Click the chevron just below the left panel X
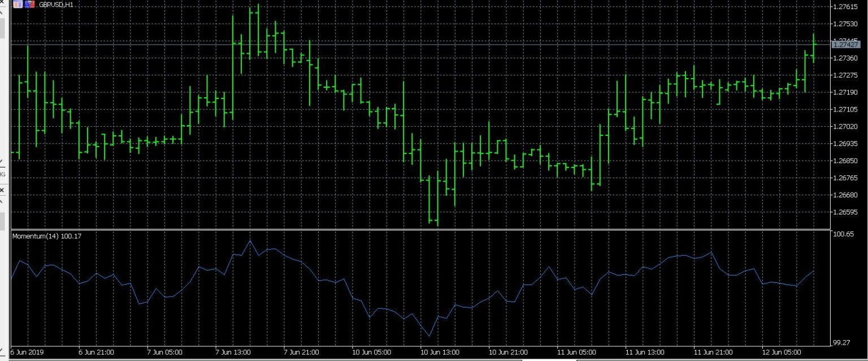This screenshot has height=361, width=868. (x=2, y=201)
